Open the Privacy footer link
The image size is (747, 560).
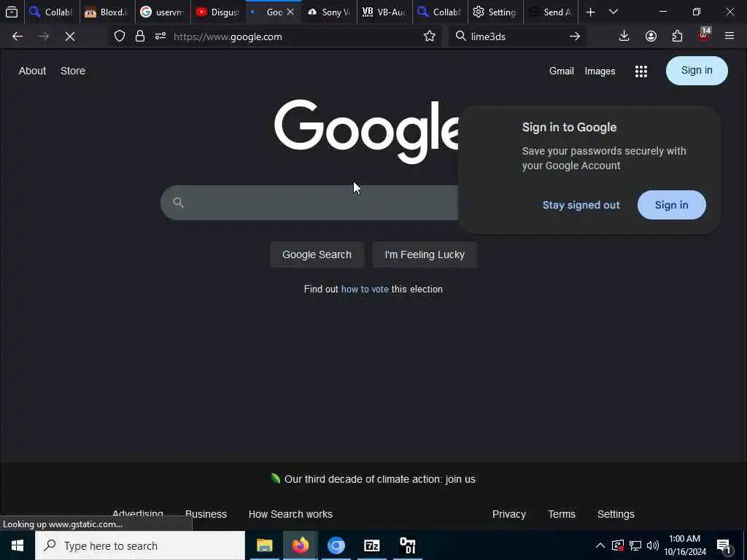(x=508, y=514)
